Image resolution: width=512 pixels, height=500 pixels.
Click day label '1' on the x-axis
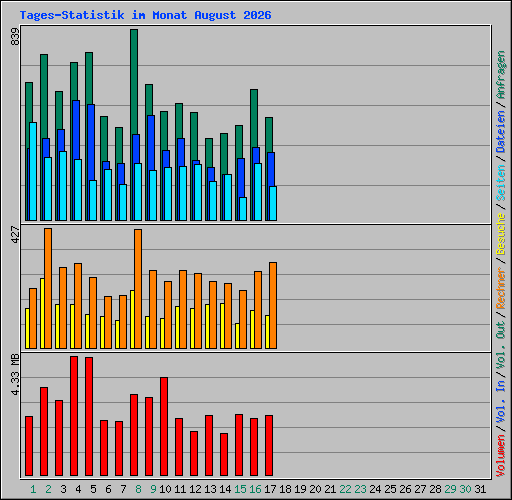[x=33, y=489]
